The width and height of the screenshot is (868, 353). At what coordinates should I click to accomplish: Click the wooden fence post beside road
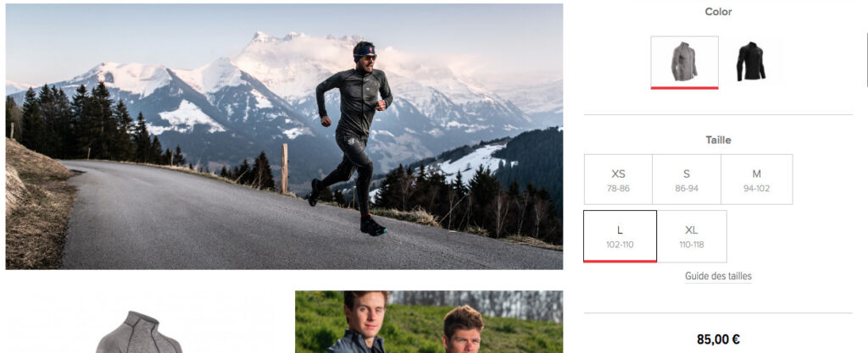point(284,168)
